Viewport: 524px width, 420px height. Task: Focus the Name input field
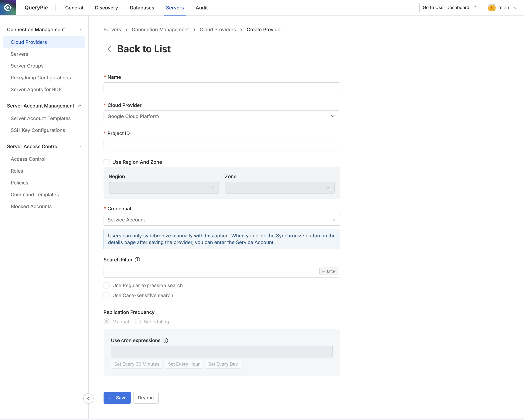pos(222,88)
